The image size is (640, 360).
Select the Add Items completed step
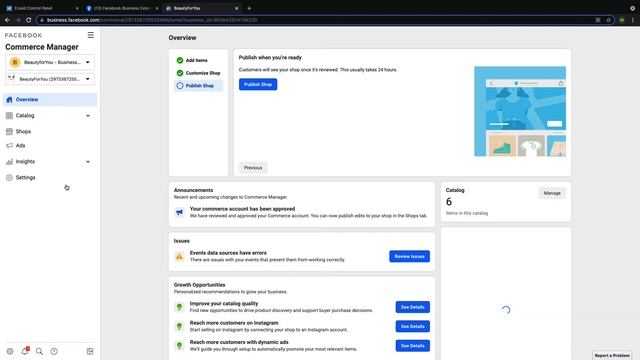click(x=198, y=60)
